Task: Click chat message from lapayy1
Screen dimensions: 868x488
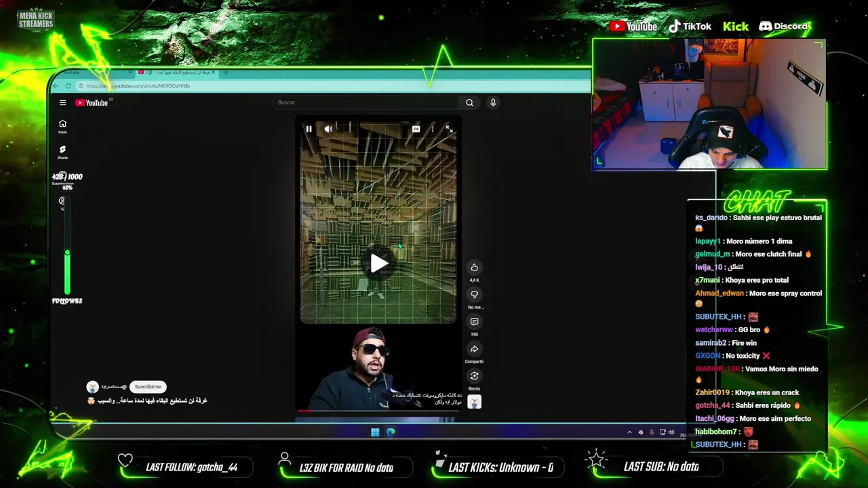Action: coord(744,241)
